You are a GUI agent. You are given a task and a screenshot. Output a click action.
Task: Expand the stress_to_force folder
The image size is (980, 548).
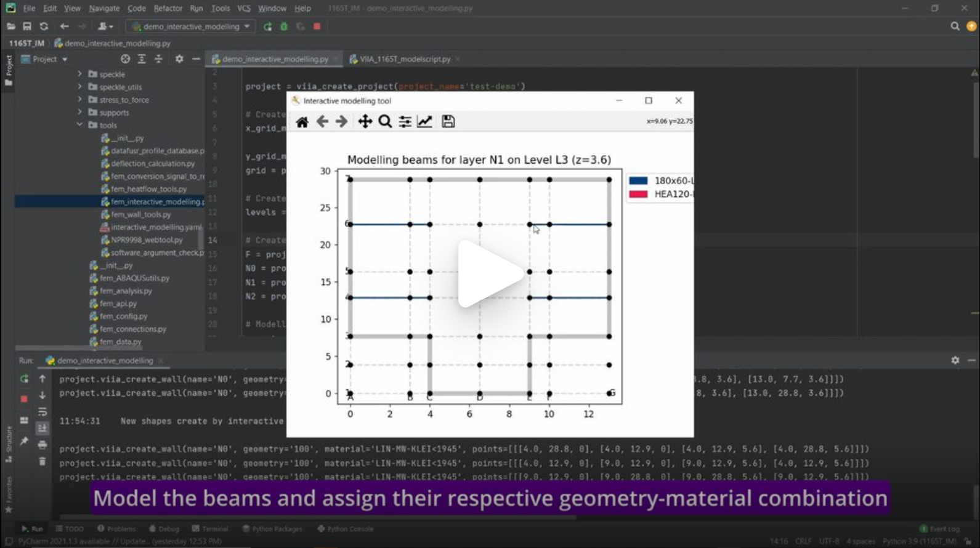click(x=79, y=99)
